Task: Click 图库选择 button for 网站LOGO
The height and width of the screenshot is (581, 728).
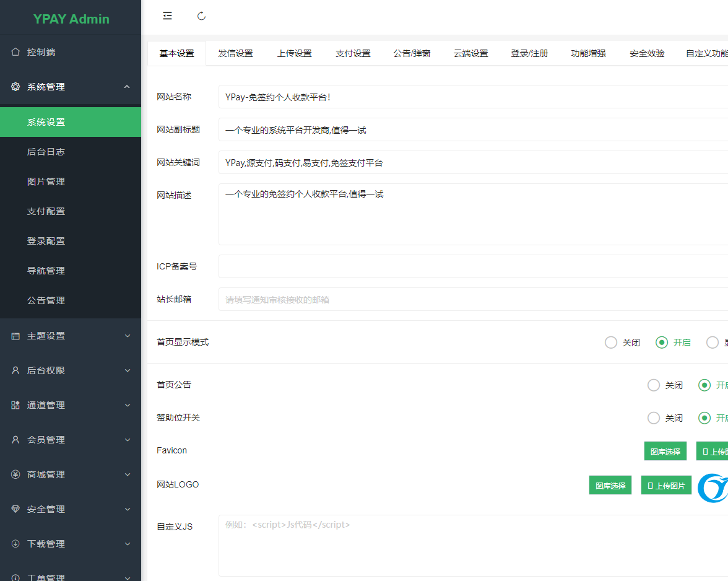Action: [610, 486]
